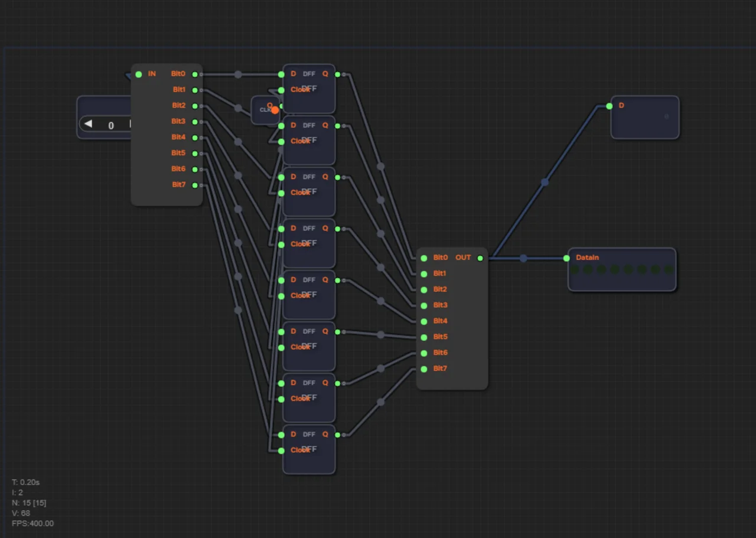This screenshot has width=756, height=538.
Task: Select the splitter's Bit4 output pin
Action: click(x=195, y=138)
